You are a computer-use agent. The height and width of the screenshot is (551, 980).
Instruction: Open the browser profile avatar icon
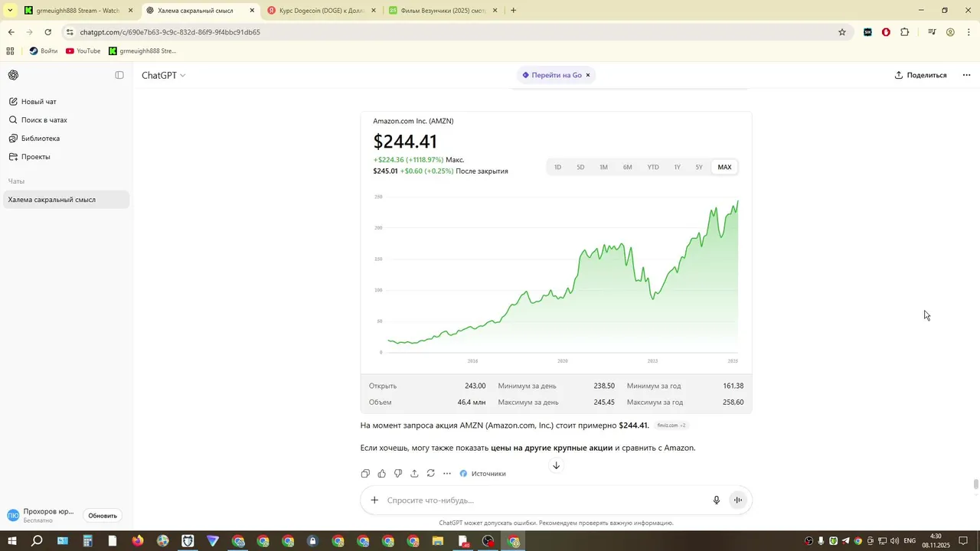950,32
